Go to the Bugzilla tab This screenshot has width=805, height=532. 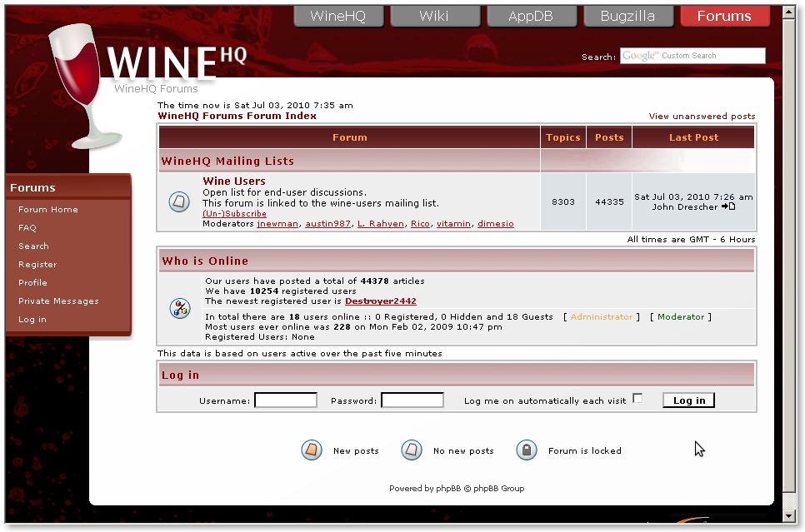pyautogui.click(x=627, y=16)
